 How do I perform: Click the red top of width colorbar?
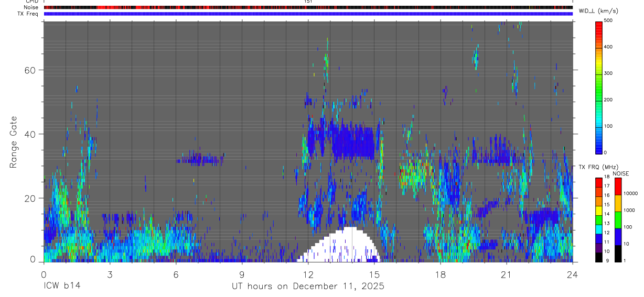599,27
